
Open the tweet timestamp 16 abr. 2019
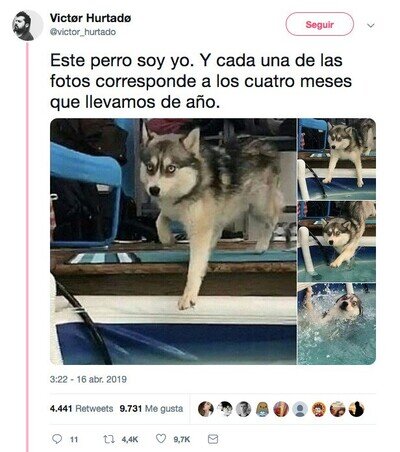[88, 379]
